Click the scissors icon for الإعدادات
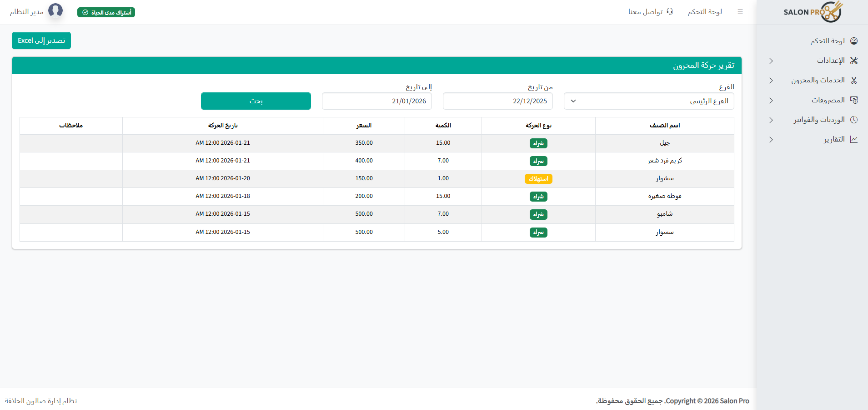Viewport: 868px width, 410px height. coord(854,60)
